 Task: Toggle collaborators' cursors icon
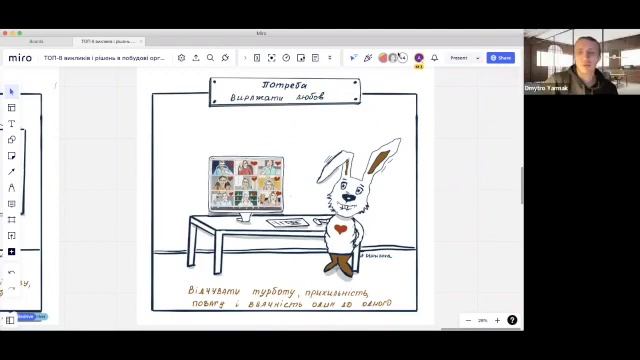[x=353, y=58]
